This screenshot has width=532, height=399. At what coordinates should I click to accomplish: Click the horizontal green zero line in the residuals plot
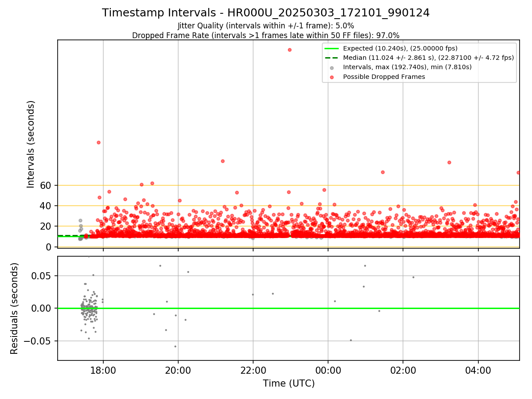click(289, 308)
